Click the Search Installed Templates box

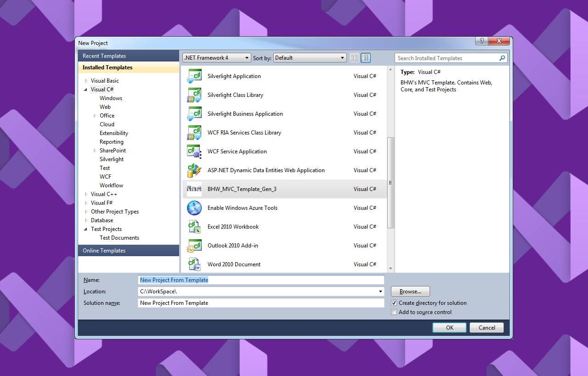coord(452,58)
